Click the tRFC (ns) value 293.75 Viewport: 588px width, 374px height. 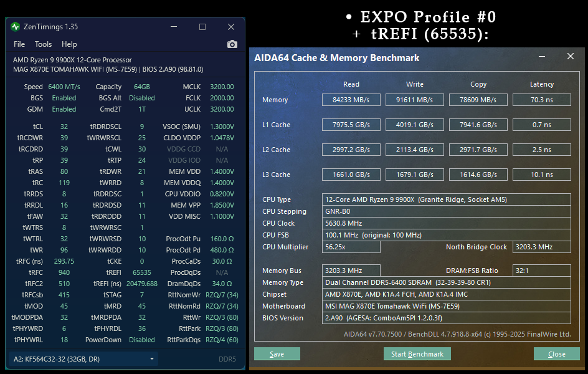point(64,261)
